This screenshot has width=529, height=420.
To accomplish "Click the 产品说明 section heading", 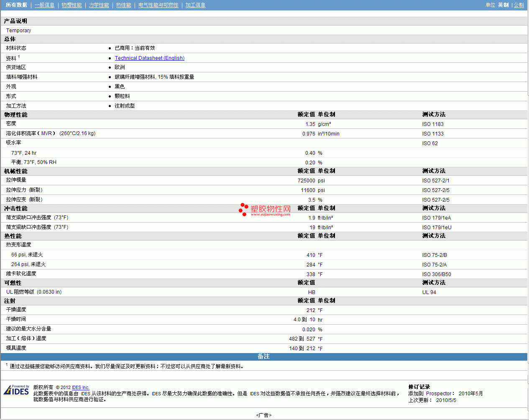I will [15, 21].
